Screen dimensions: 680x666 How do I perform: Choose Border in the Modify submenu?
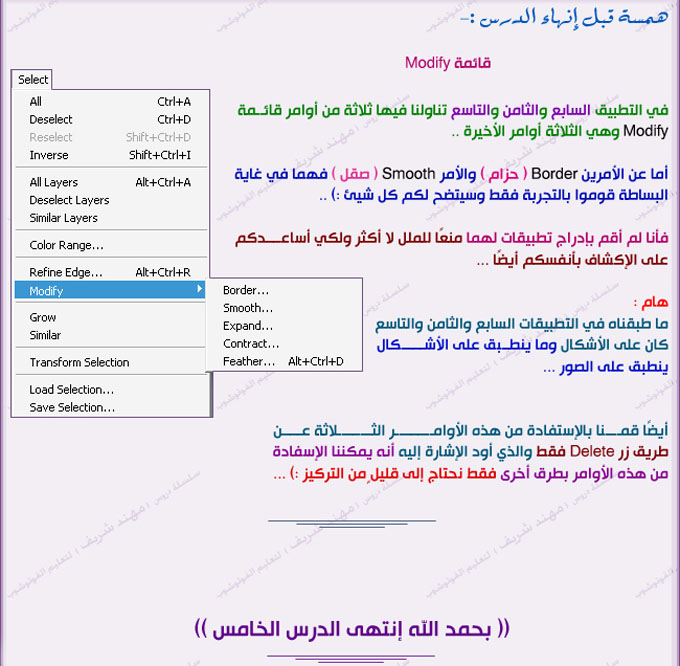tap(284, 290)
